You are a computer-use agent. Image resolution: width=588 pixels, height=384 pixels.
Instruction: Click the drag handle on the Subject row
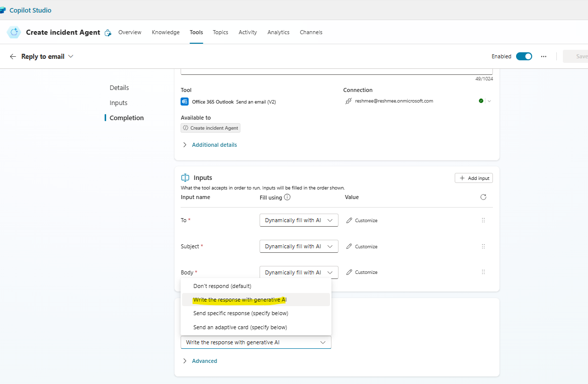coord(483,246)
